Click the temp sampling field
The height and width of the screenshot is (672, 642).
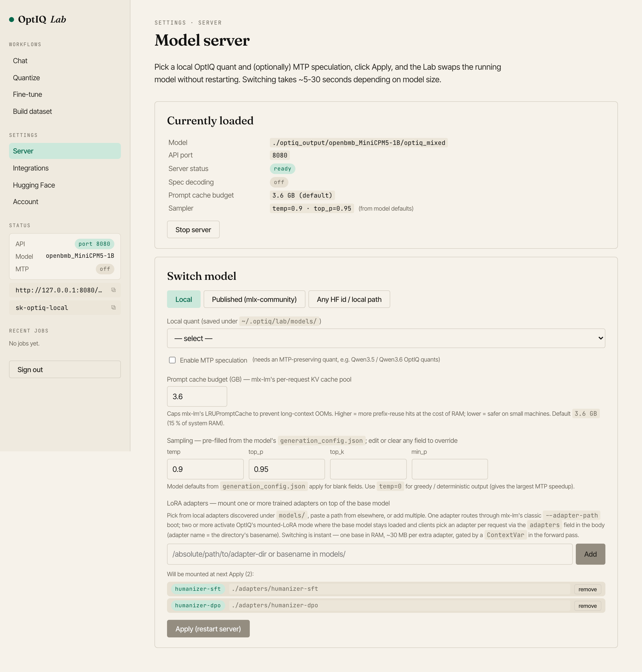pos(205,469)
